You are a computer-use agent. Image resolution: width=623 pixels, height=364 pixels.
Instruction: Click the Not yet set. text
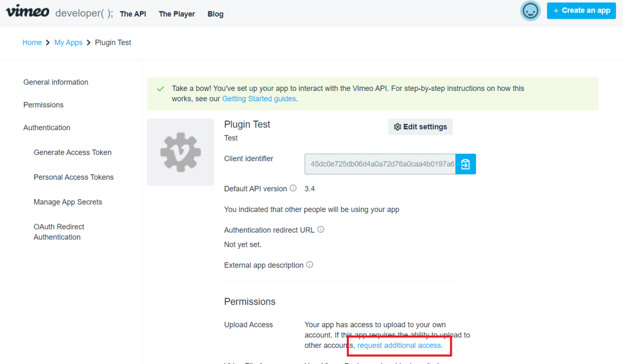coord(243,244)
